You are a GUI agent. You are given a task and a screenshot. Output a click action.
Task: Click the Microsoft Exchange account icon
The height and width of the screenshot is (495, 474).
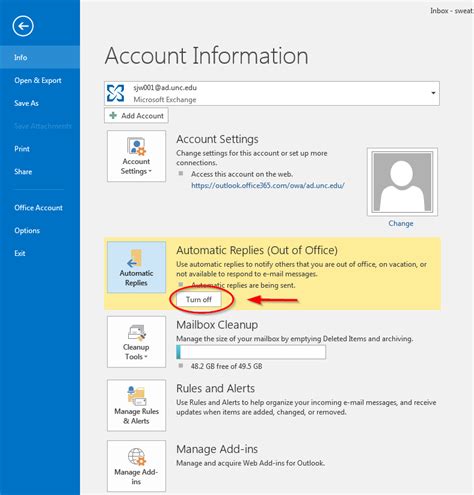115,93
